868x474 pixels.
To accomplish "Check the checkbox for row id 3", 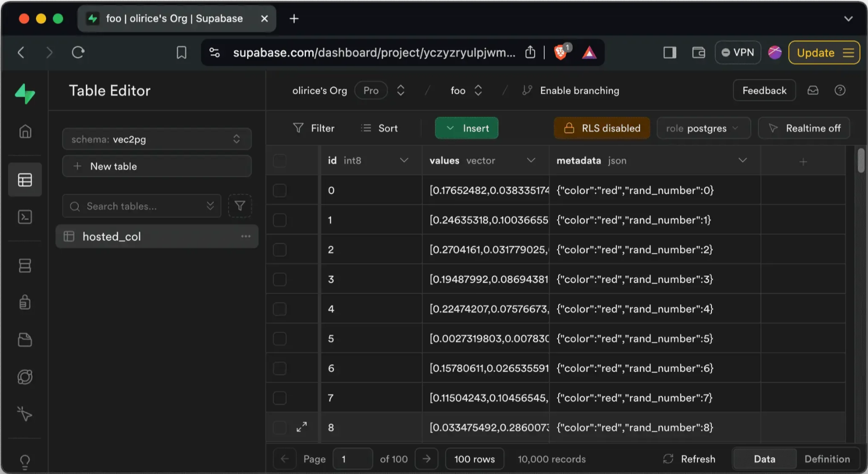I will (280, 279).
